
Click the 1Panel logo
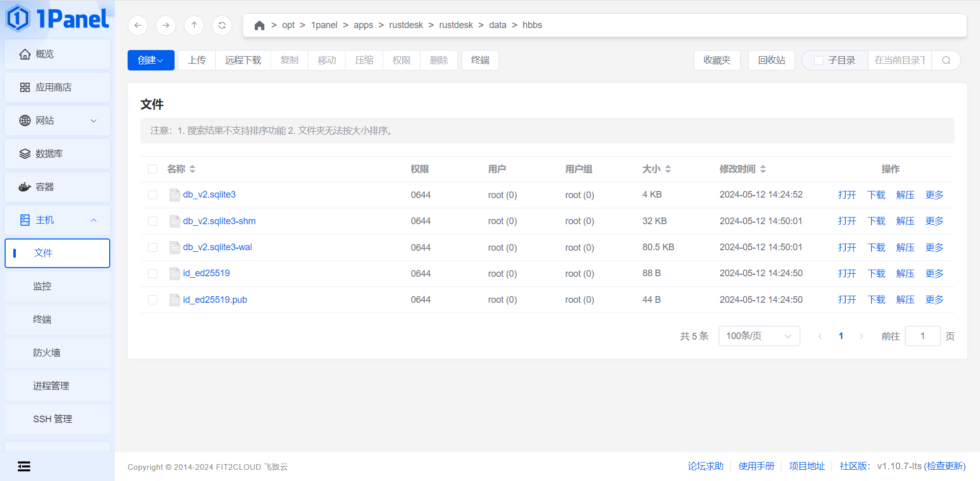click(57, 18)
